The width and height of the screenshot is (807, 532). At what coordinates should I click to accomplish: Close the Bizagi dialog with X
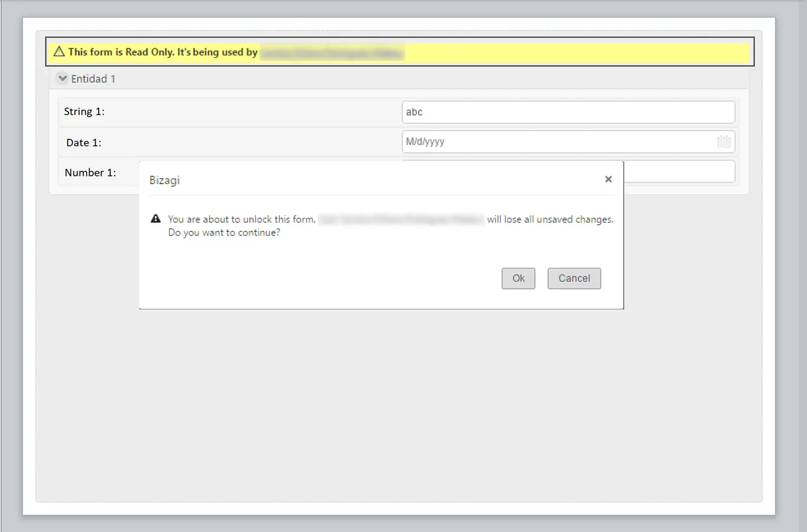click(x=608, y=179)
